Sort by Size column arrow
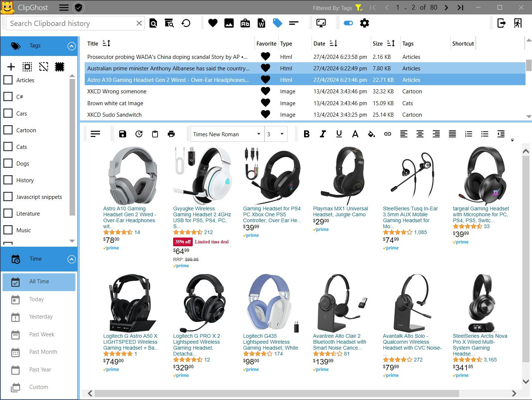This screenshot has height=400, width=532. [391, 43]
